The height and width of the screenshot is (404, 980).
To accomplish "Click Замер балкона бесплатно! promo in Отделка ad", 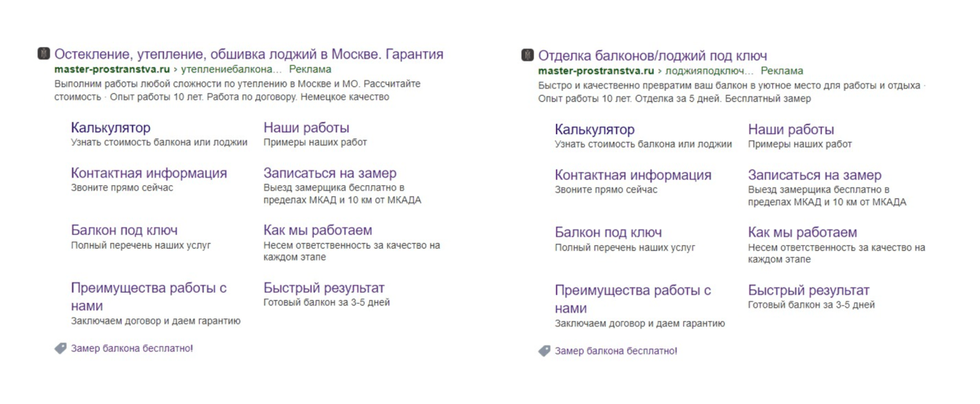I will coord(616,351).
